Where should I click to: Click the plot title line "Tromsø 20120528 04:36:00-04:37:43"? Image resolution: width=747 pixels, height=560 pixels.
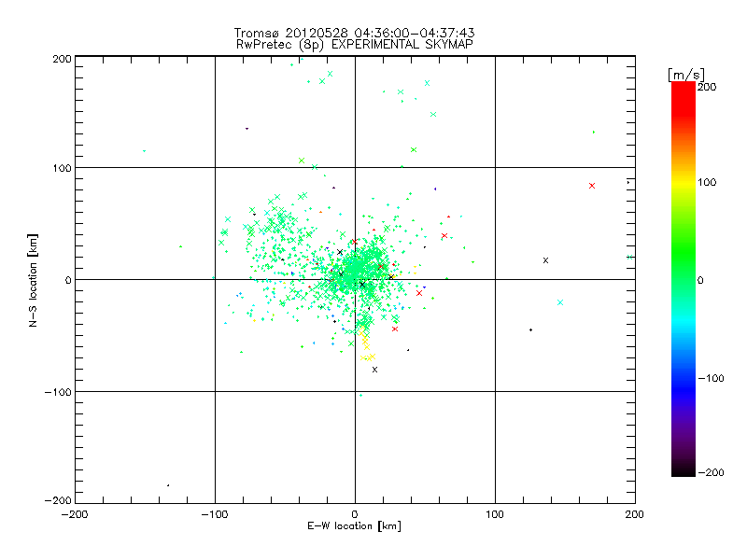pyautogui.click(x=355, y=33)
